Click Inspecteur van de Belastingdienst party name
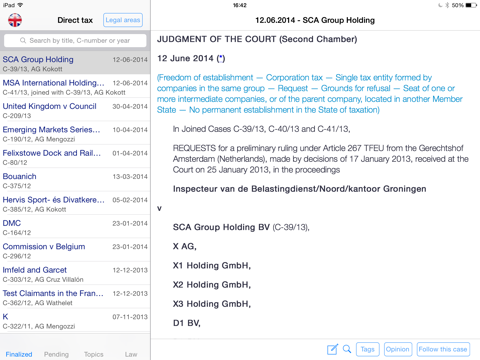480x360 pixels. 299,189
